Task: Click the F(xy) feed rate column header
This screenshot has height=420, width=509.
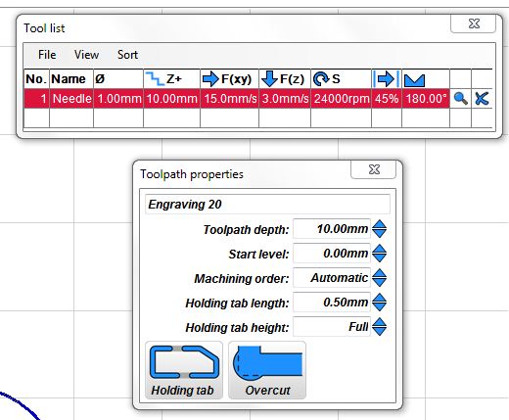Action: click(x=229, y=79)
